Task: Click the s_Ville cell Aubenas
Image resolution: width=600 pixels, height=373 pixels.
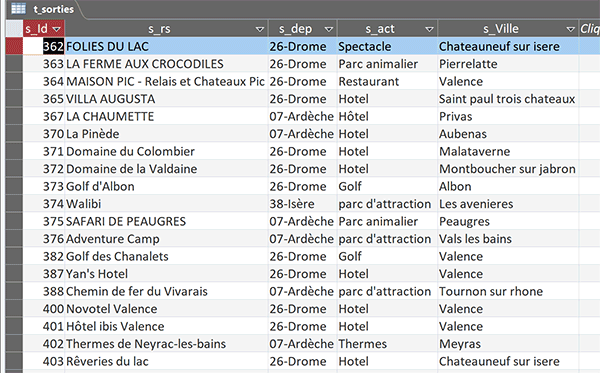Action: coord(508,134)
